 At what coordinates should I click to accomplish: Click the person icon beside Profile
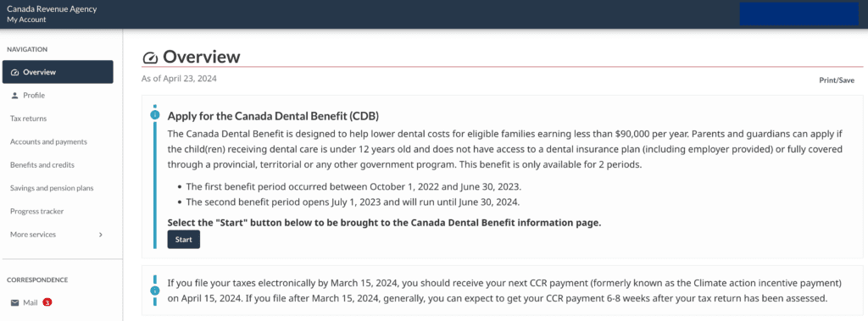point(15,95)
